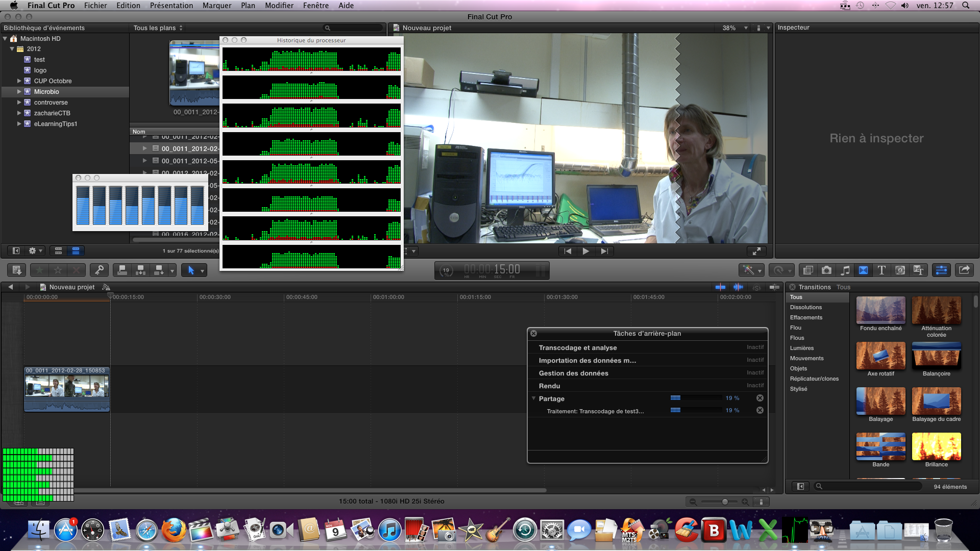Go back in timeline history arrow
980x551 pixels.
[11, 287]
